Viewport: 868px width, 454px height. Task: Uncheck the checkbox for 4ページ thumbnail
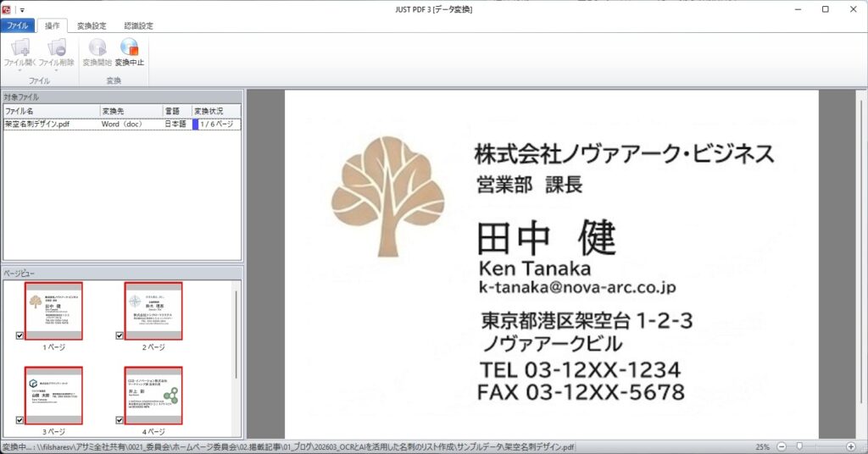[x=120, y=420]
